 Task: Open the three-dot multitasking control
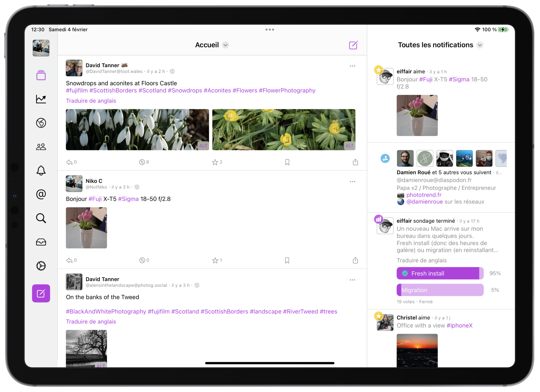270,30
